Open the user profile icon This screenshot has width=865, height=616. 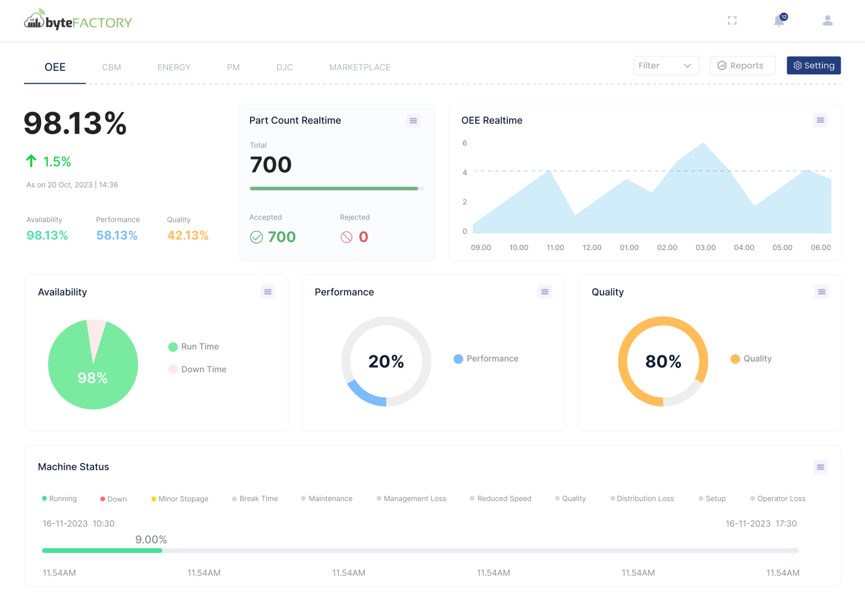coord(827,21)
